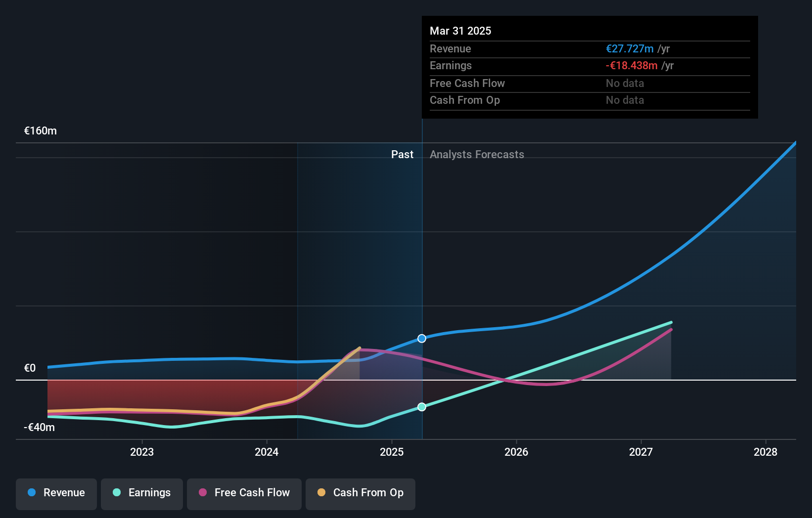Click the Earnings row label in tooltip
This screenshot has height=518, width=812.
coord(451,66)
